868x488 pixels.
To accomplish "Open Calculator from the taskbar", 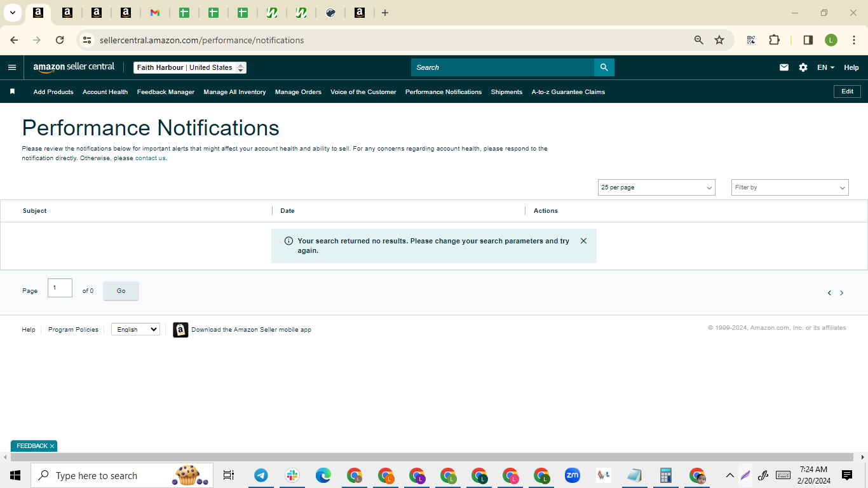I will click(666, 475).
